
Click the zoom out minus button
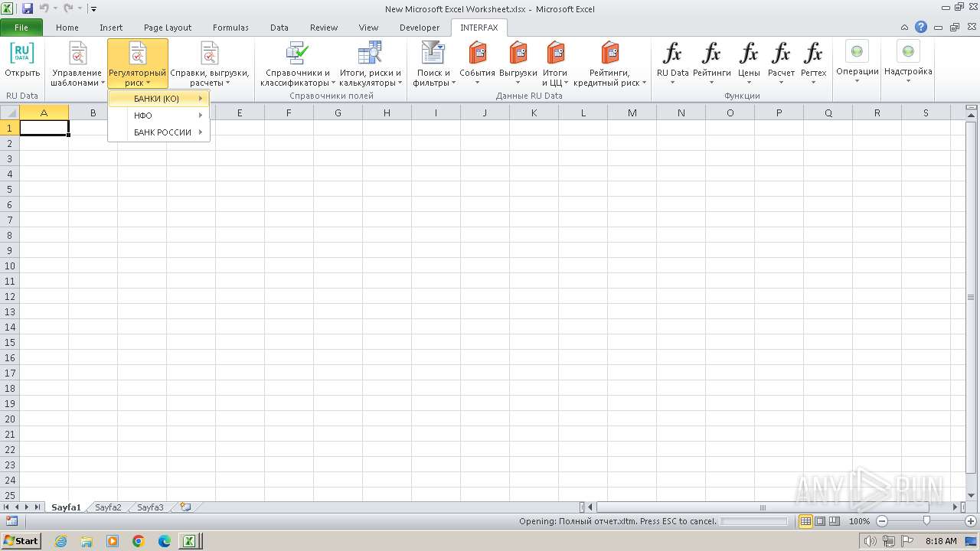coord(881,521)
